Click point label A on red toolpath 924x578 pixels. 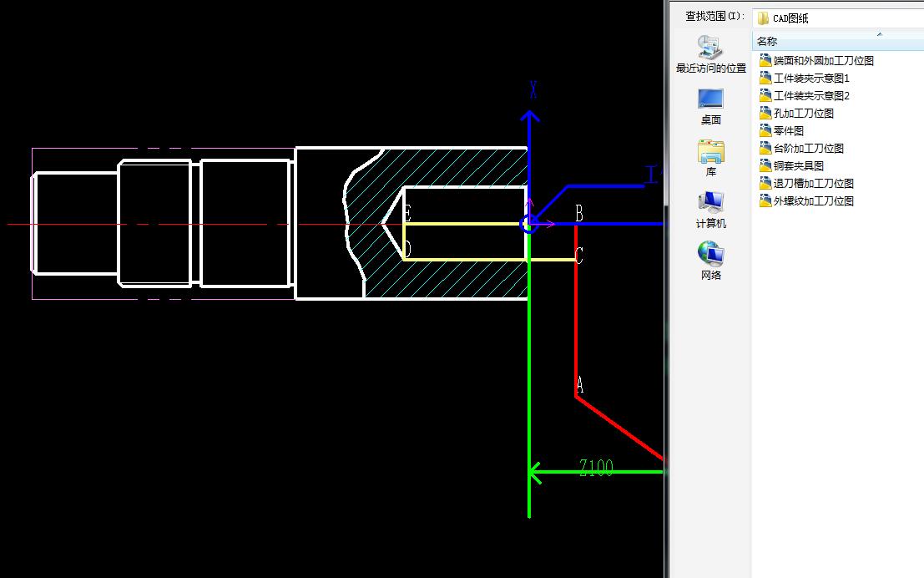[580, 384]
